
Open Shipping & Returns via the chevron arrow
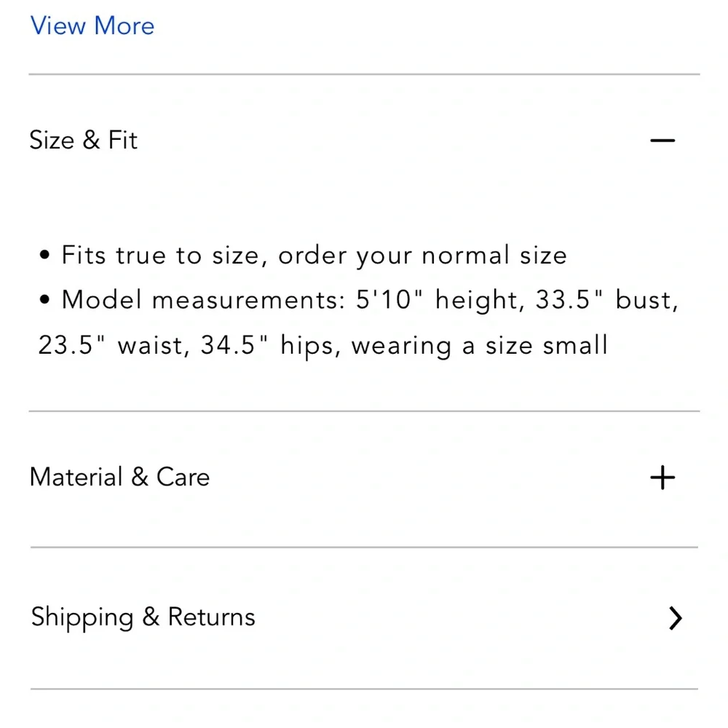[x=676, y=618]
